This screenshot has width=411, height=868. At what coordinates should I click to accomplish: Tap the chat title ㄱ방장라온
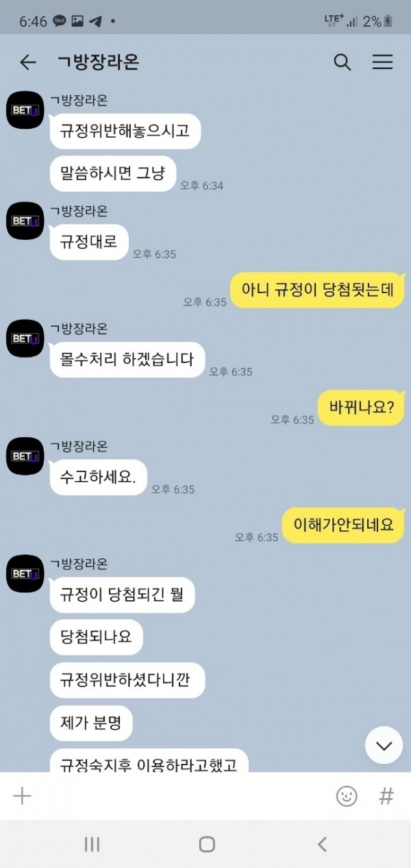99,62
